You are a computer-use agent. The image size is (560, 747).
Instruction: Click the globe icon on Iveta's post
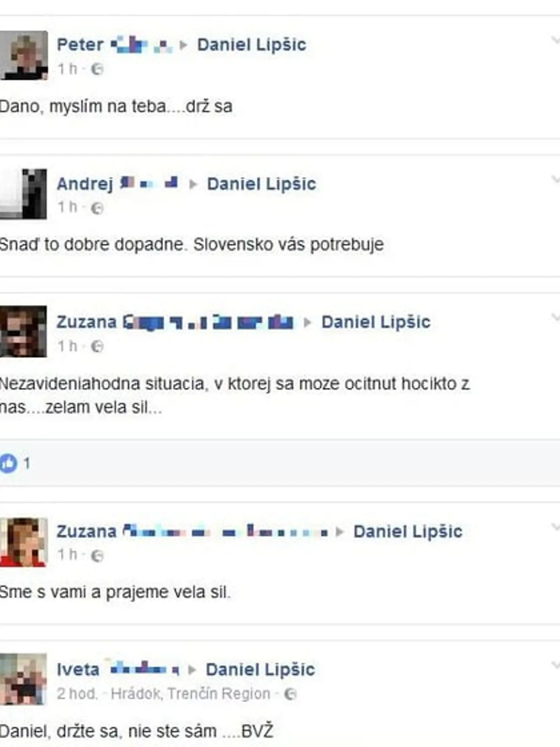point(290,694)
